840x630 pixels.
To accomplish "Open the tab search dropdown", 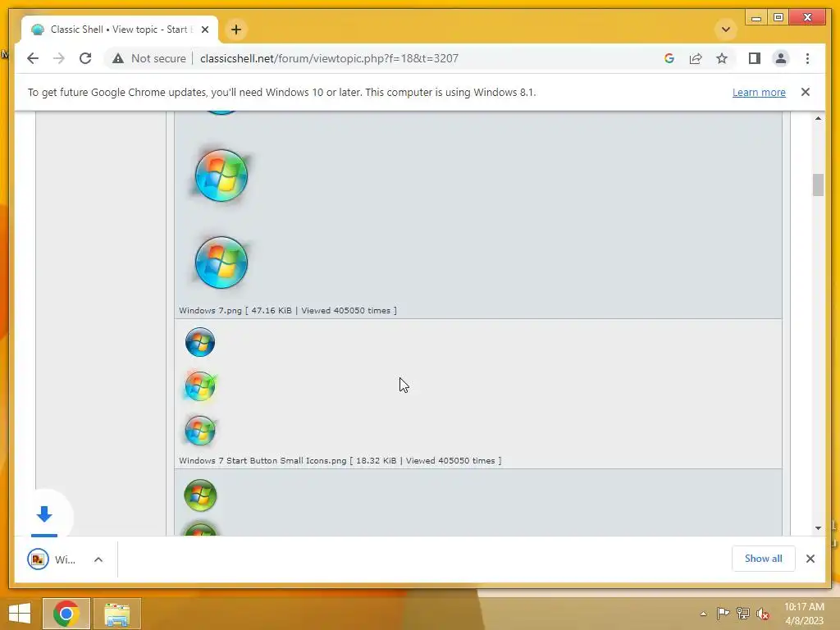I will coord(726,30).
